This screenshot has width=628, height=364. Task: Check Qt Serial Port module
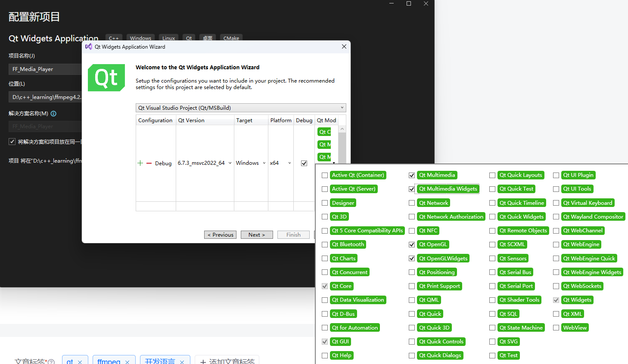pyautogui.click(x=492, y=286)
